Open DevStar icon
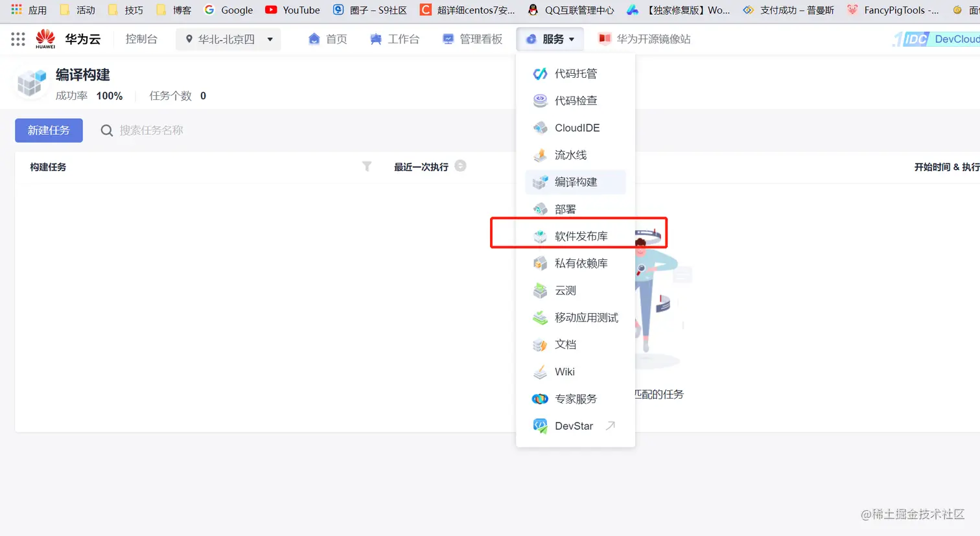 click(x=540, y=426)
